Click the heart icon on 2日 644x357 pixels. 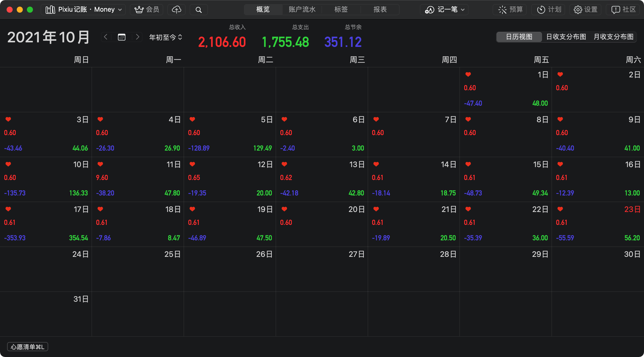point(560,74)
